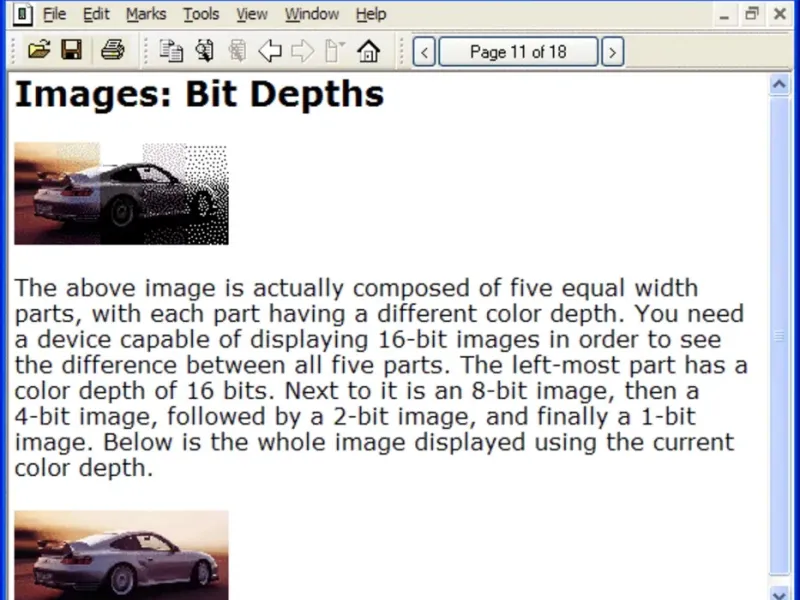Minimize the document window
The width and height of the screenshot is (800, 600).
(724, 14)
